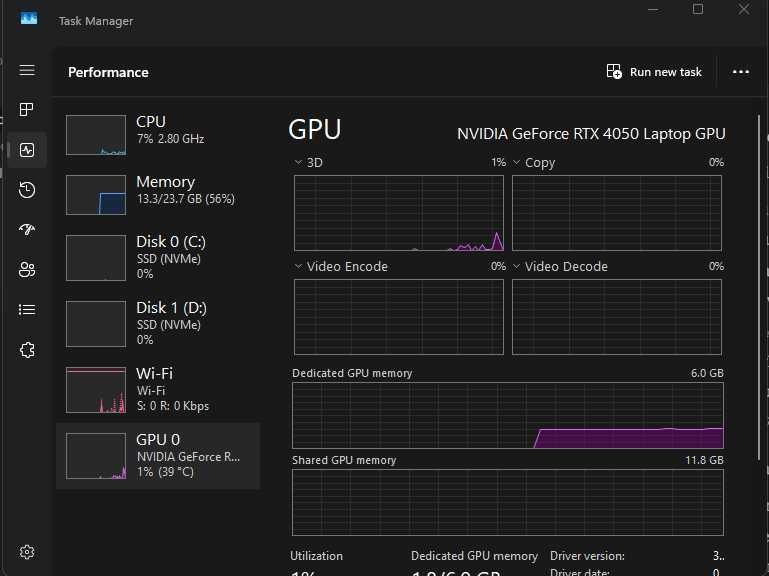Click the CPU mini graph thumbnail

pos(96,135)
